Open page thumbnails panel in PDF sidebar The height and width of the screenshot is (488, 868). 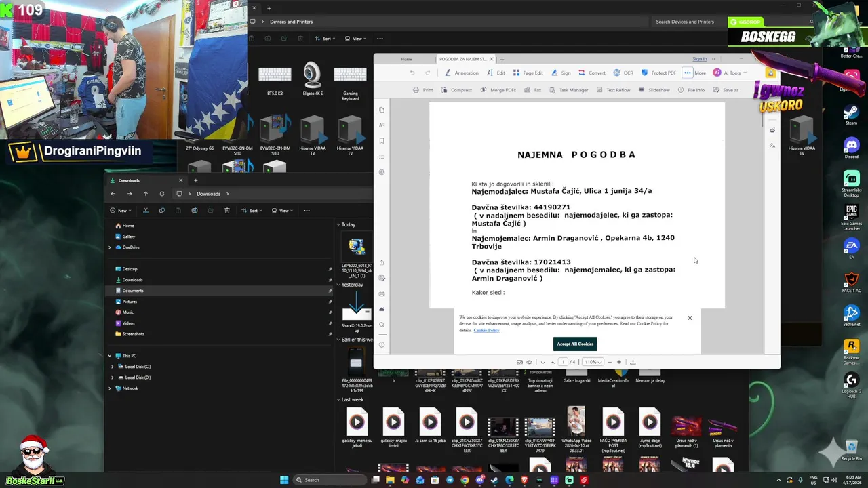(382, 110)
